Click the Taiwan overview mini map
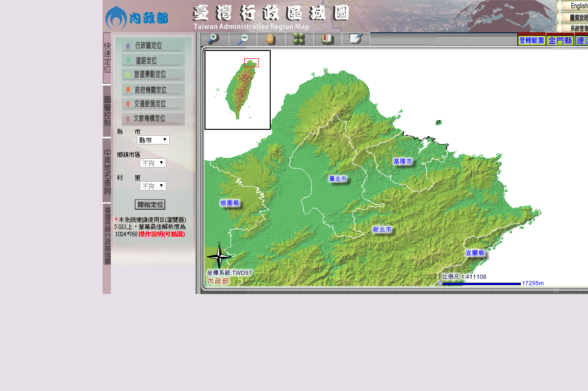The height and width of the screenshot is (391, 588). pos(237,90)
